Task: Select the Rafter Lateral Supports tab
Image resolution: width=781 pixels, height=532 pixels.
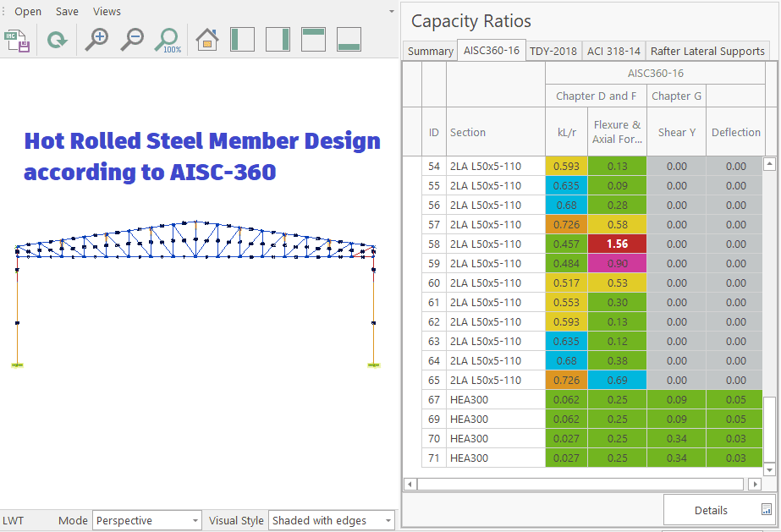Action: click(x=707, y=51)
